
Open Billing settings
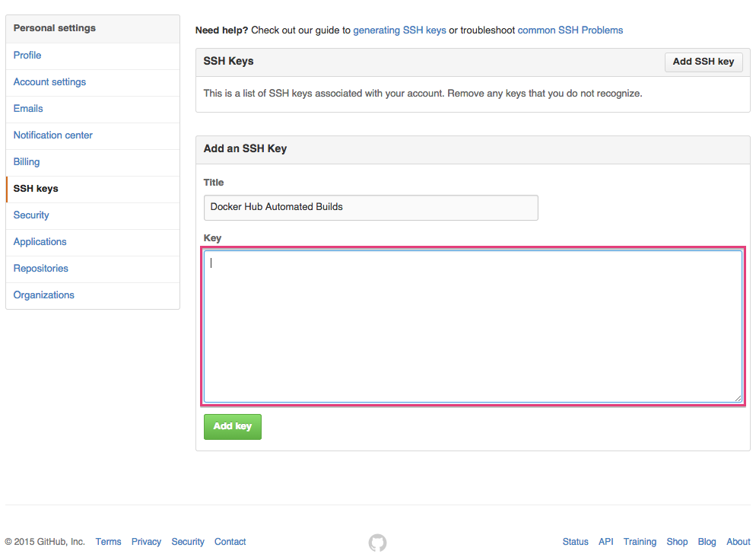tap(27, 162)
